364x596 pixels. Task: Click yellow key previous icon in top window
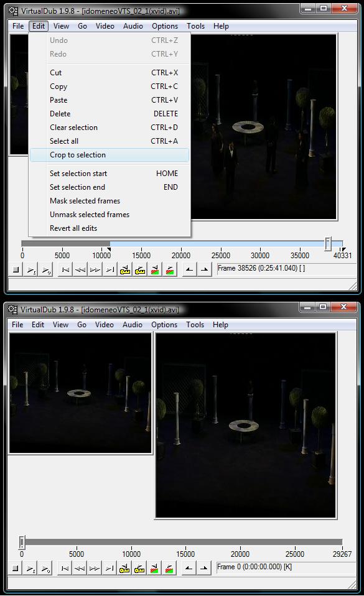125,270
